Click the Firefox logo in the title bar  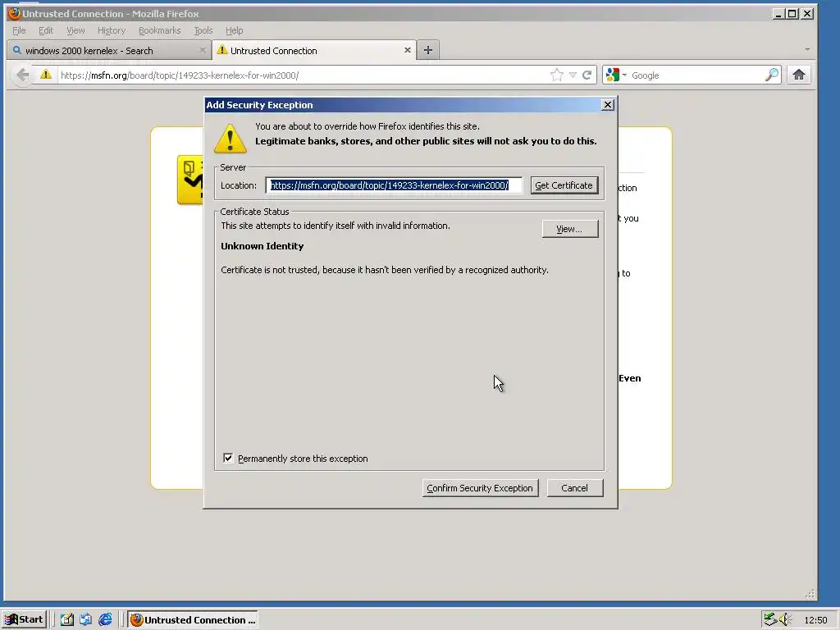tap(14, 13)
